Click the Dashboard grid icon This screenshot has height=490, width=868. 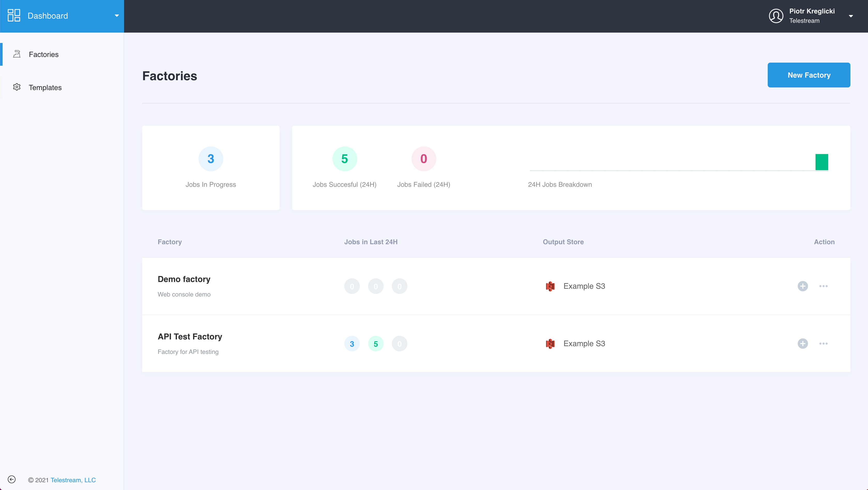pos(14,16)
